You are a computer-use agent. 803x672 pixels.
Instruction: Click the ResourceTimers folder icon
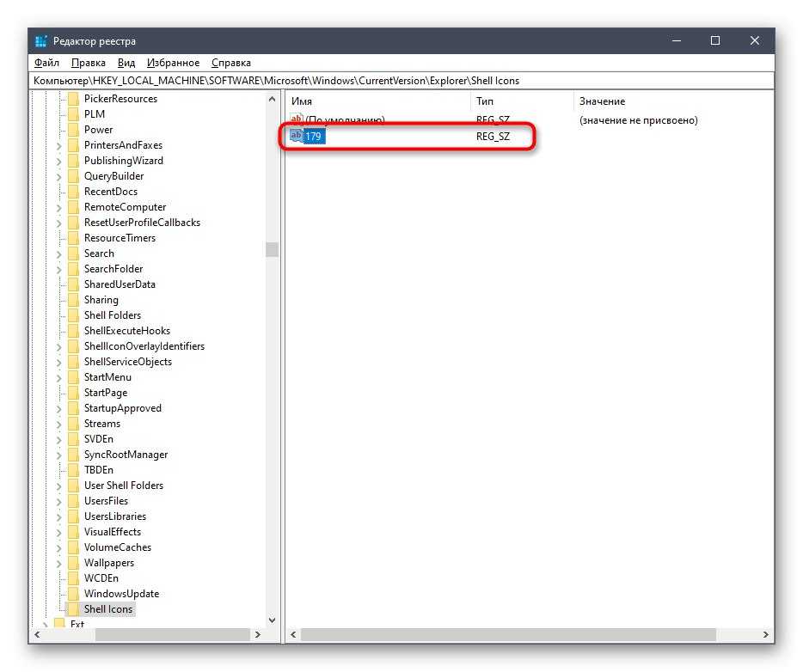point(73,237)
